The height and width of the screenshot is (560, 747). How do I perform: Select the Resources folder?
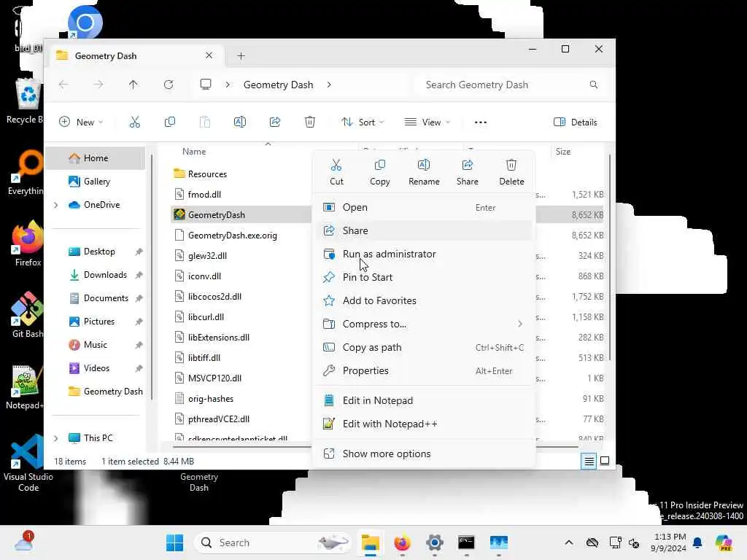point(207,174)
